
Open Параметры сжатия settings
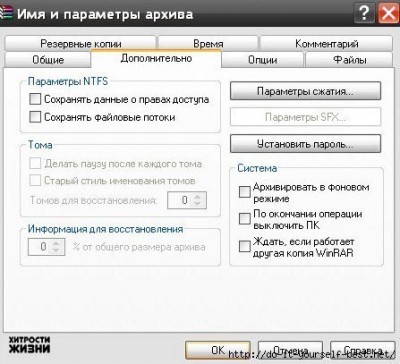305,91
